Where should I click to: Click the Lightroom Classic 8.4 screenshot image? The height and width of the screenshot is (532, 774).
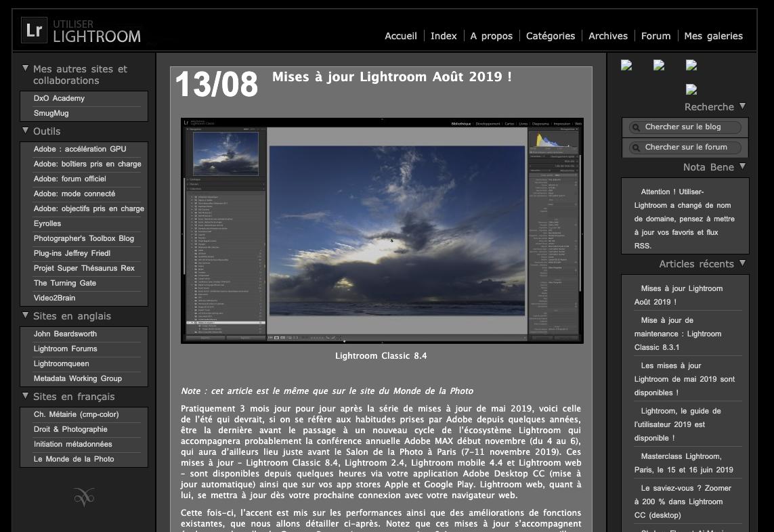pos(381,229)
